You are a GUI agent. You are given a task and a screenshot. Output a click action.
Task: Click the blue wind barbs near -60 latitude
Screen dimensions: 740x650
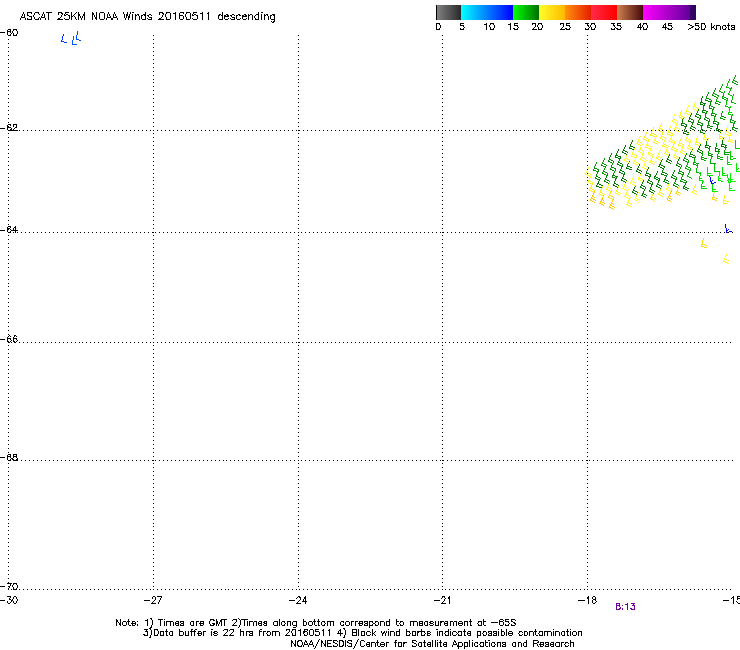71,38
